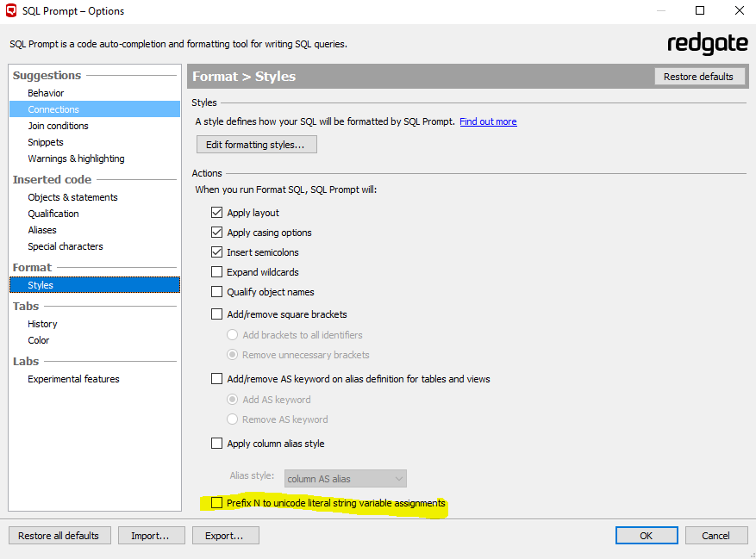Click the SQL Prompt app icon in title bar

11,10
